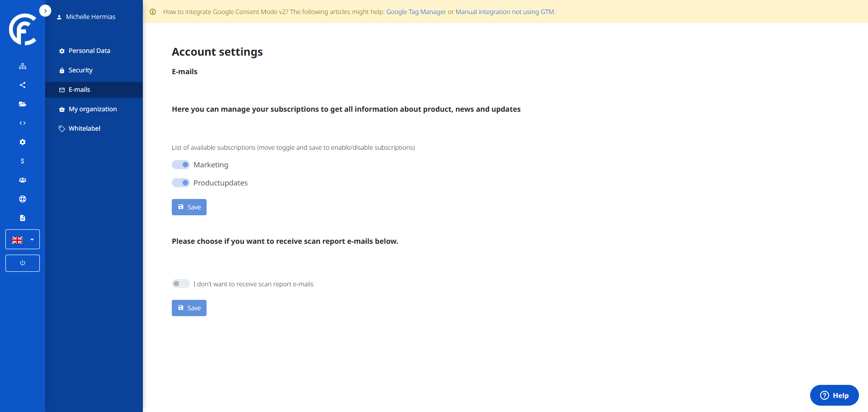Open the language flag dropdown
The height and width of the screenshot is (412, 868).
pyautogui.click(x=23, y=239)
